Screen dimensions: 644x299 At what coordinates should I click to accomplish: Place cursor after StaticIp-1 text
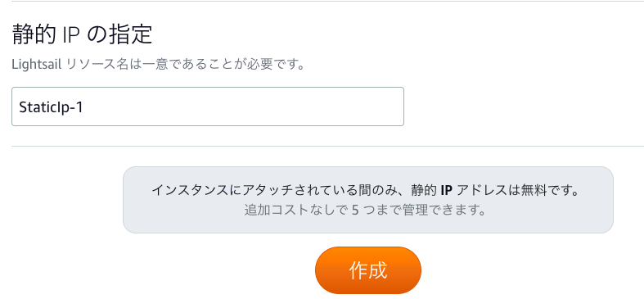tap(84, 107)
